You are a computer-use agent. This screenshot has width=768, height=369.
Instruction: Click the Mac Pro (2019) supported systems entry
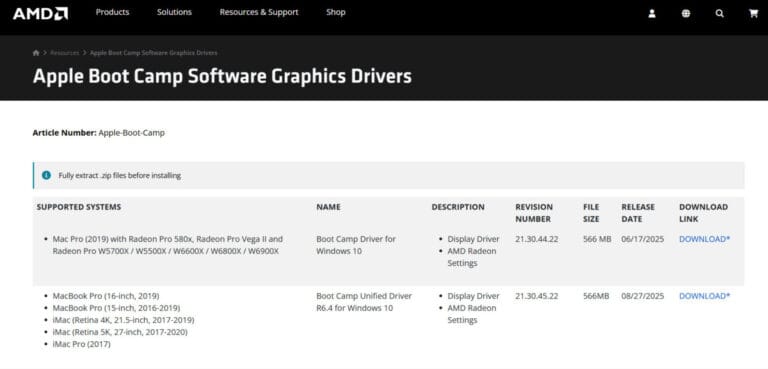pyautogui.click(x=168, y=245)
